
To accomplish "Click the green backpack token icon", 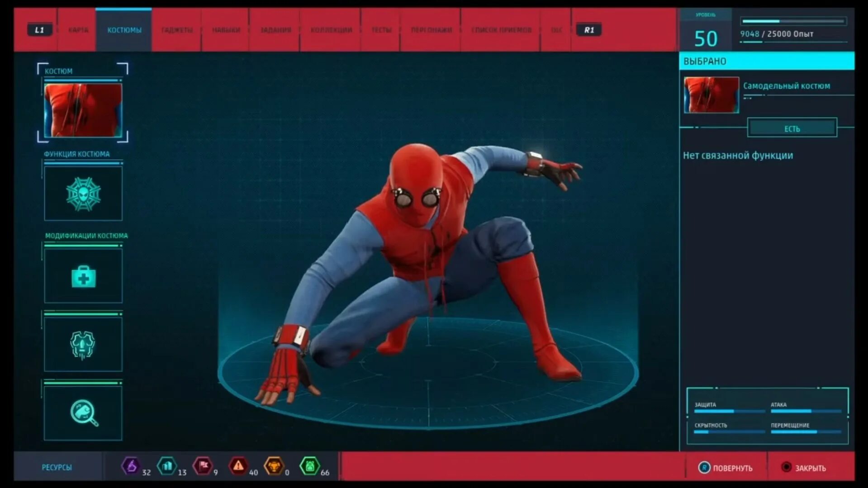I will pyautogui.click(x=310, y=466).
